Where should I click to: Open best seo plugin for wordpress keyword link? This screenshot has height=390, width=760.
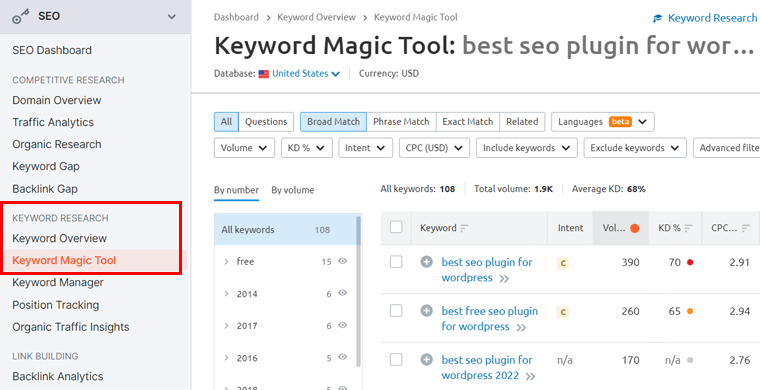click(487, 270)
